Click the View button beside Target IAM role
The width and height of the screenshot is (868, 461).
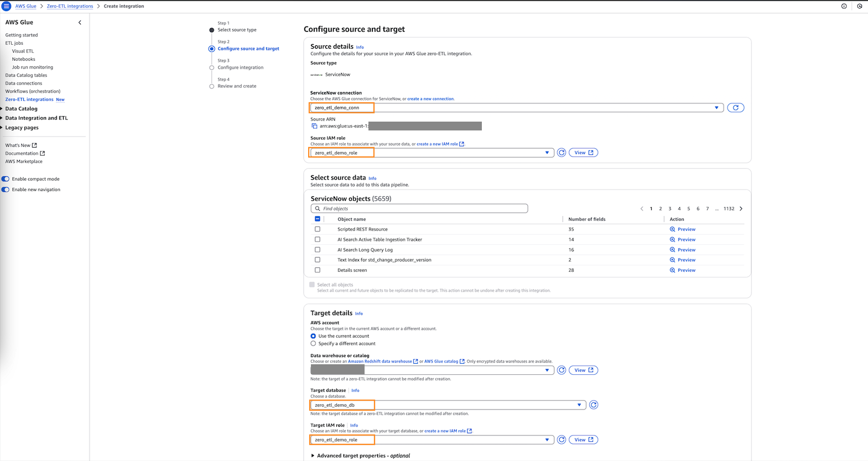click(583, 440)
